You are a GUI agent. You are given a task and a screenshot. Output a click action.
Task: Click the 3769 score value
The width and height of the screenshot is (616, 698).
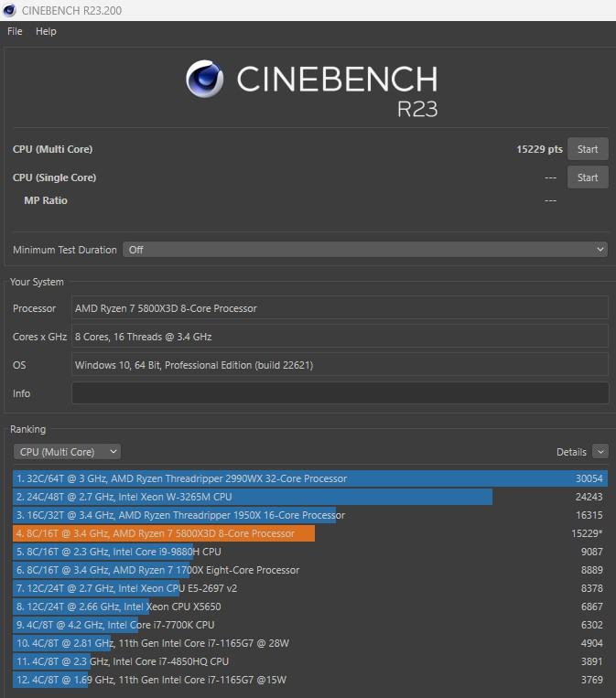pos(591,680)
